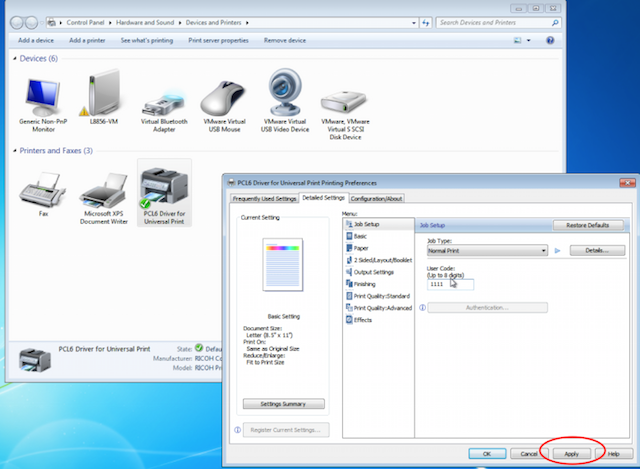Click Cancel in Printing Preferences dialog
The height and width of the screenshot is (469, 640).
point(529,453)
